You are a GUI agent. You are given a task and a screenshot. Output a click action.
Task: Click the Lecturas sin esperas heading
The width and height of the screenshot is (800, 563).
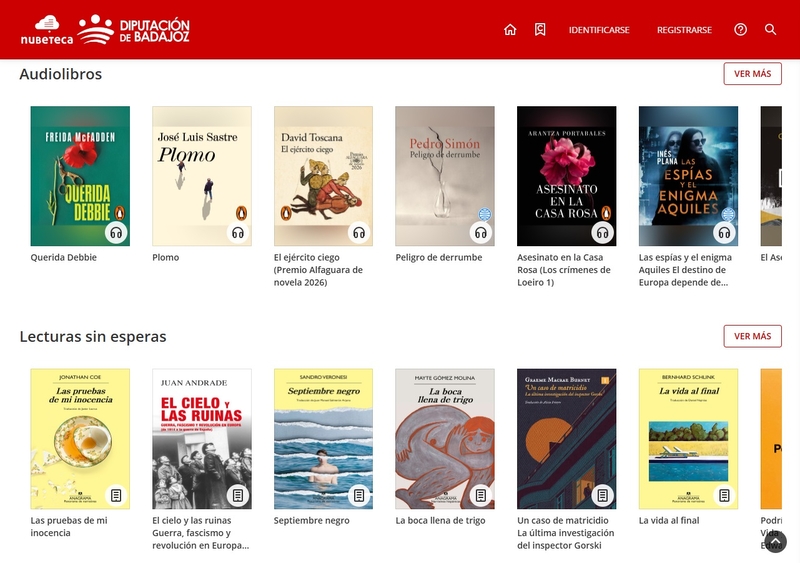coord(93,336)
